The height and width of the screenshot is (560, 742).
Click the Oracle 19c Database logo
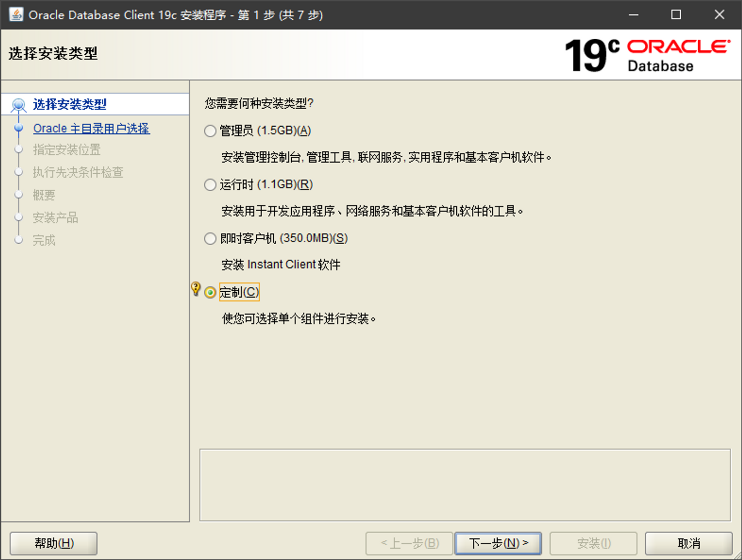[647, 55]
